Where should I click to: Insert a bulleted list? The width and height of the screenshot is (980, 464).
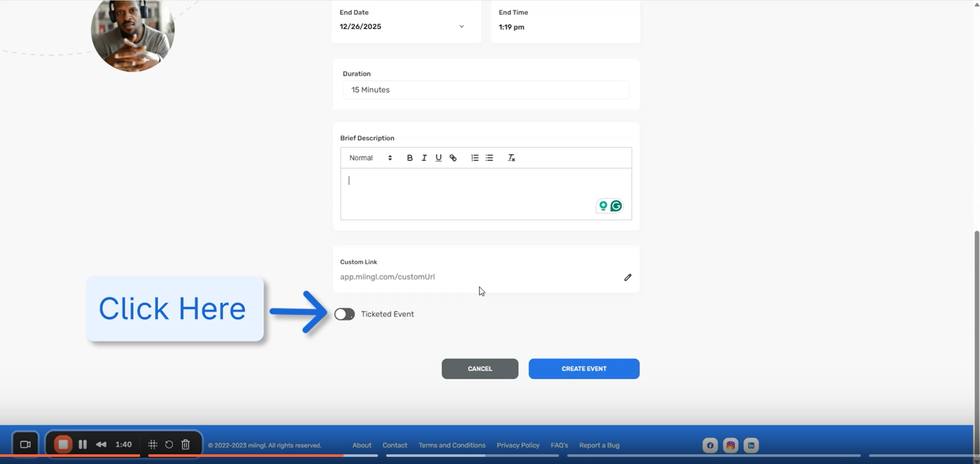[489, 158]
